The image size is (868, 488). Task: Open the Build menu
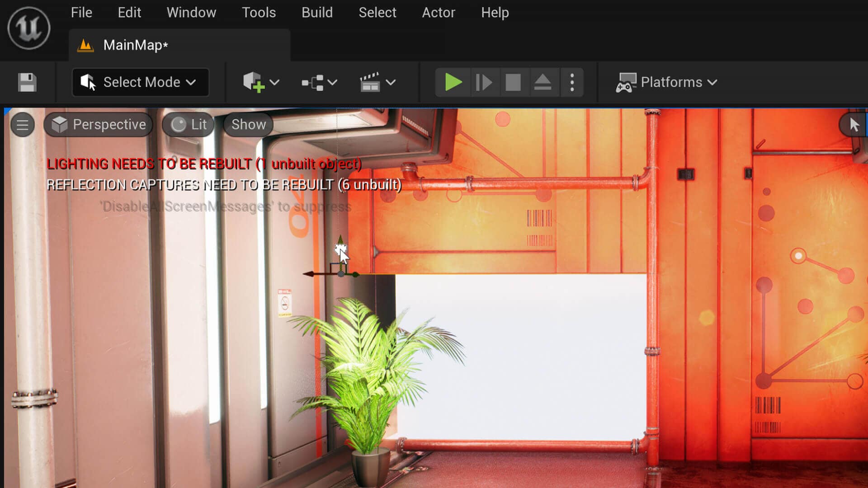pyautogui.click(x=316, y=12)
